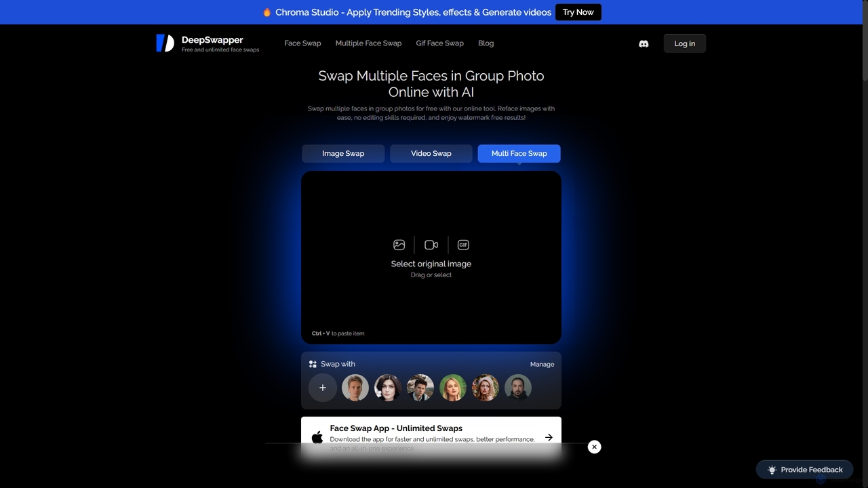Click Face Swap App - Unlimited Swaps title
The width and height of the screenshot is (868, 488).
tap(396, 428)
